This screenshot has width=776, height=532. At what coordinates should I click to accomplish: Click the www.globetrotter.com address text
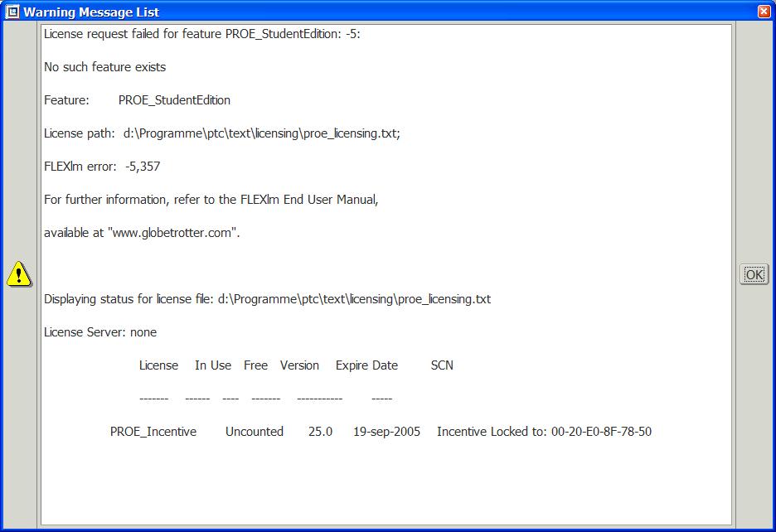tap(172, 233)
